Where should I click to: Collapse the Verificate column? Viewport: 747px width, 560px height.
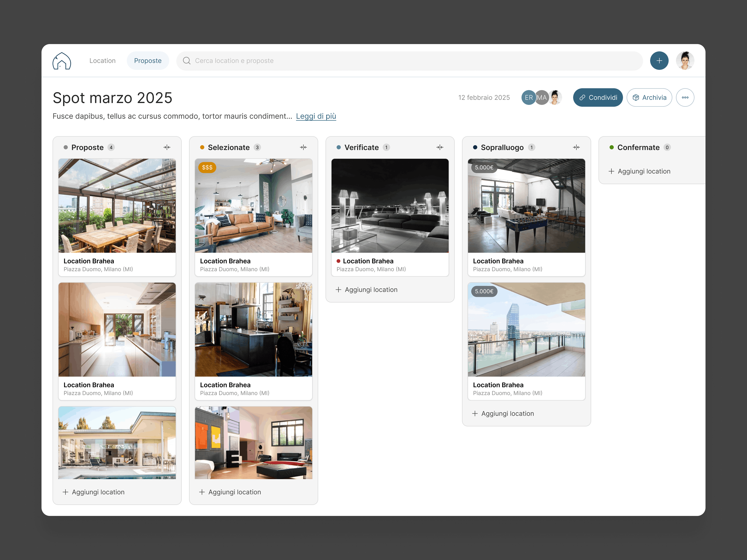click(x=440, y=147)
